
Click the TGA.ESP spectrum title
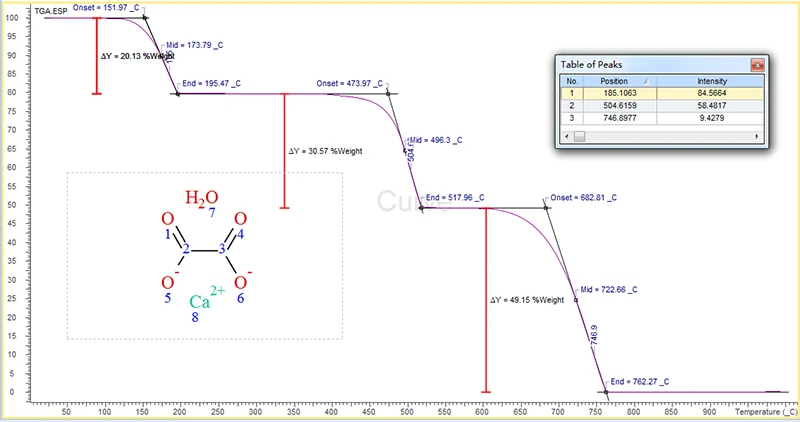coord(51,11)
